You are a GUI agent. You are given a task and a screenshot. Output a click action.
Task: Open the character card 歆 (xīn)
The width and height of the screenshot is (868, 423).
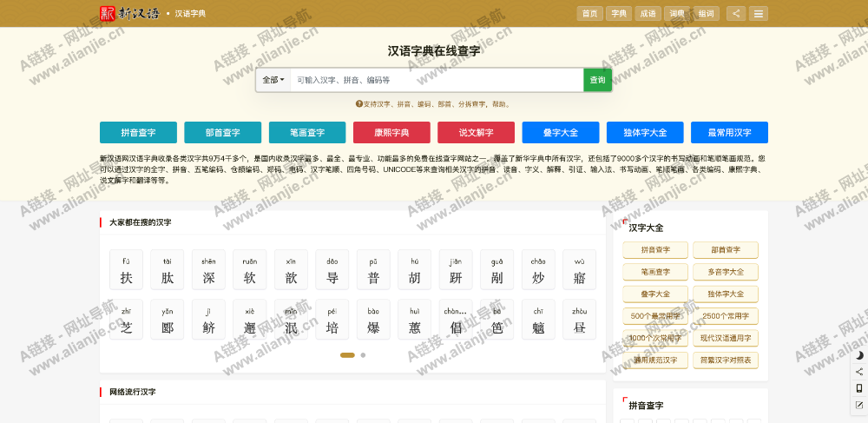291,269
